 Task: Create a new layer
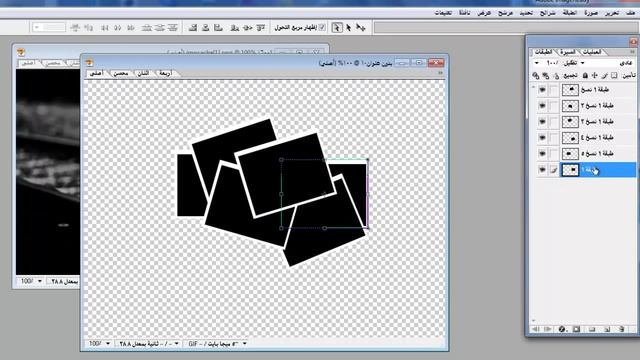[x=607, y=329]
